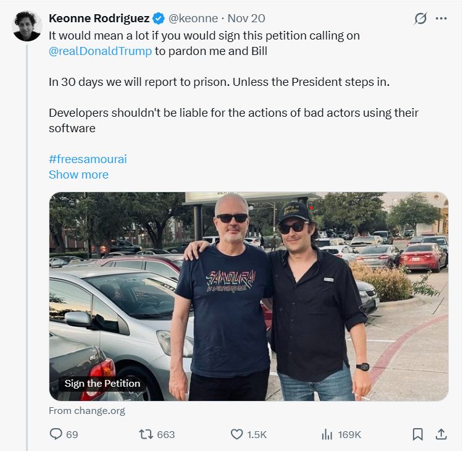Image resolution: width=476 pixels, height=451 pixels.
Task: Repost the tweet with 663 reposts
Action: pyautogui.click(x=146, y=434)
